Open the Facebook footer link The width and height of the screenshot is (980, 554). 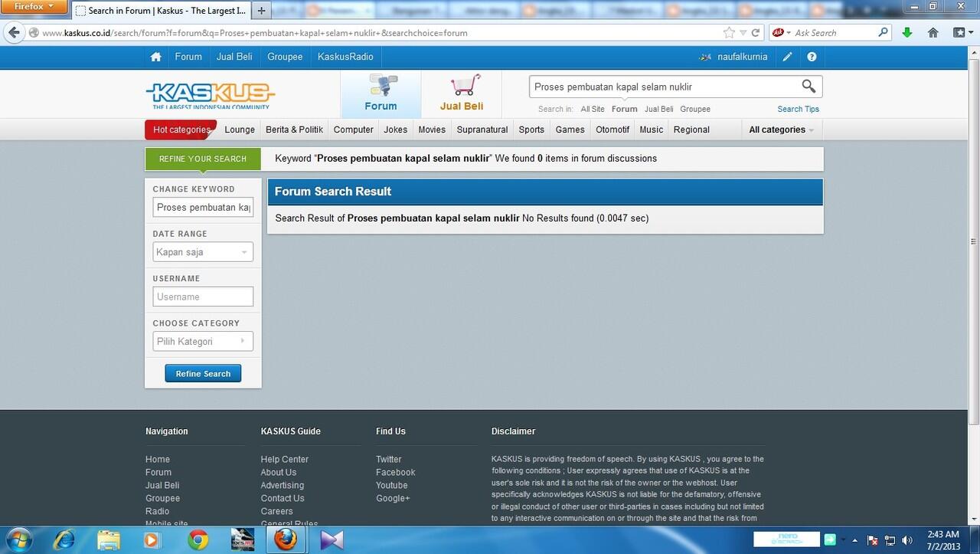395,472
